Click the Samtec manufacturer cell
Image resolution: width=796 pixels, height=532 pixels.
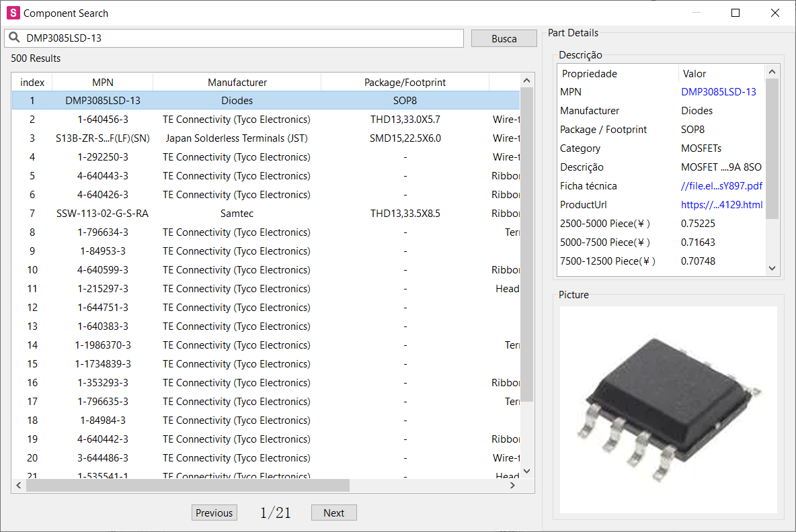[x=237, y=214]
